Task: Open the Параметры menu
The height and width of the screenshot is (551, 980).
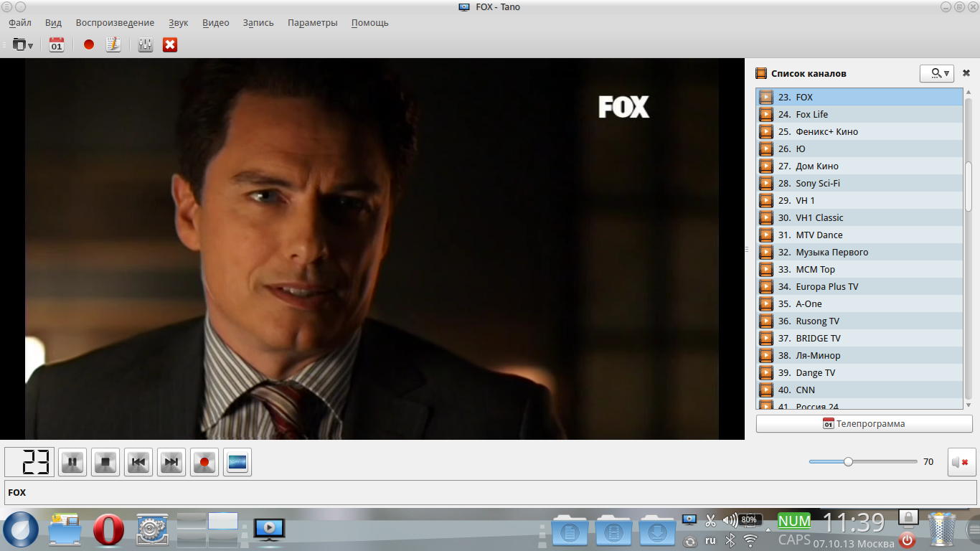Action: (x=313, y=22)
